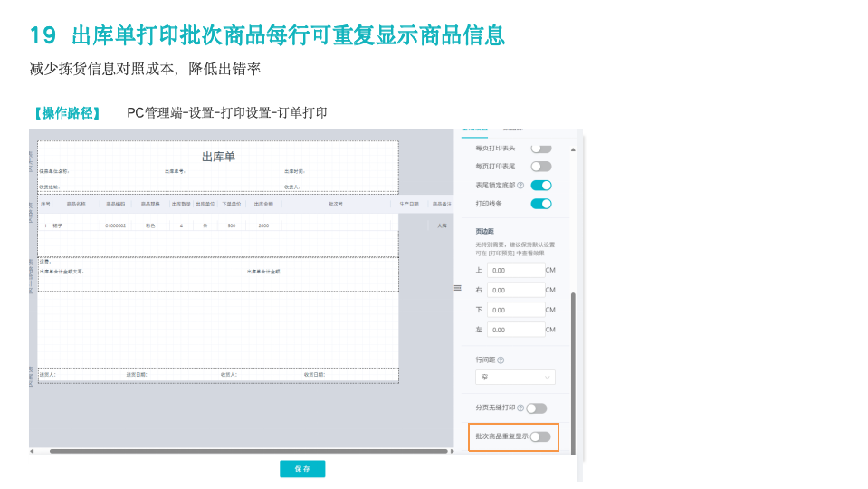Enable the 分页无缝打印 switch

pyautogui.click(x=537, y=408)
